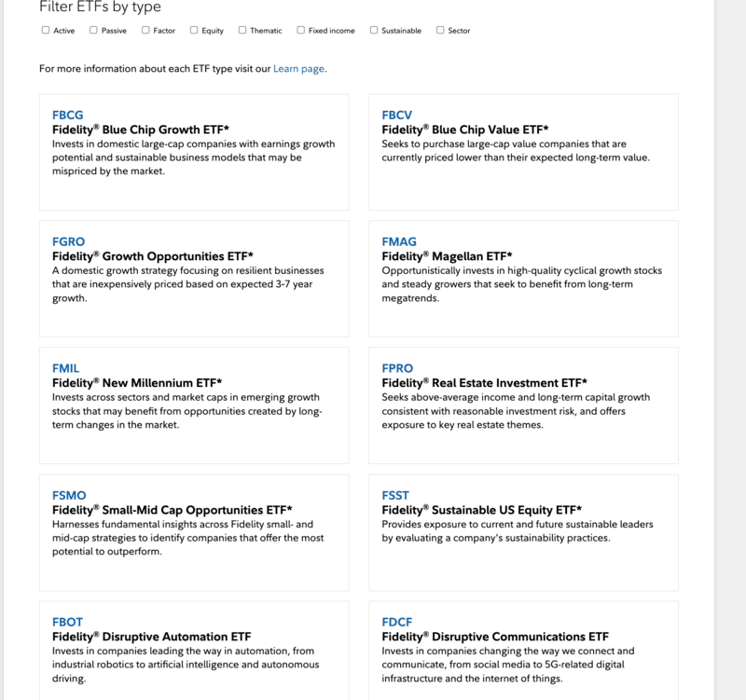Screen dimensions: 746x700
Task: Click the FDCF description about 5G-related infrastructure
Action: click(x=508, y=665)
